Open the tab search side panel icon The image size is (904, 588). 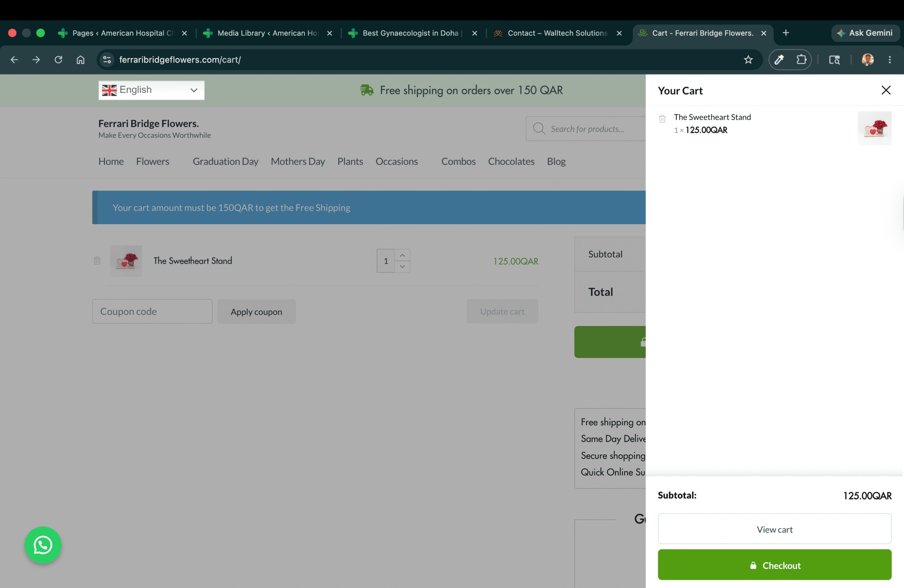point(834,60)
